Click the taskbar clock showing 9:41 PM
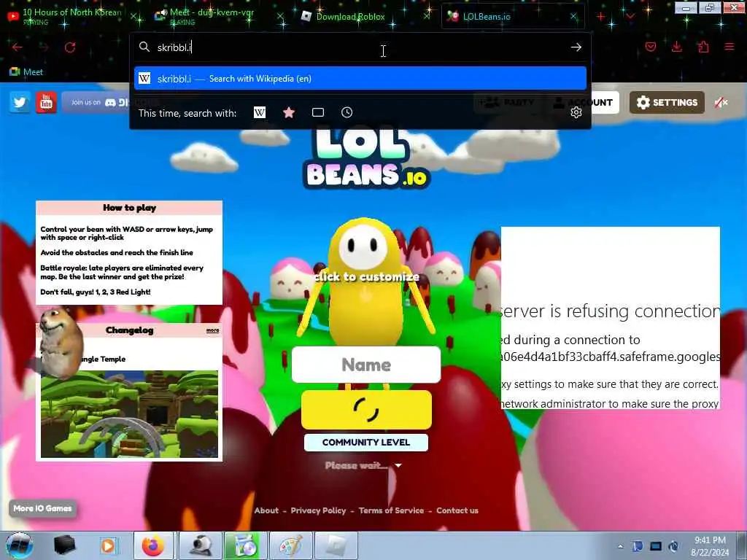The image size is (747, 560). coord(710,546)
